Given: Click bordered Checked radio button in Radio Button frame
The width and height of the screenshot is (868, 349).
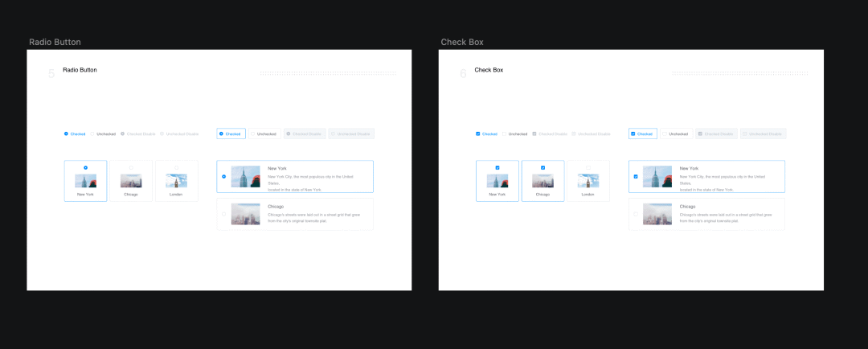Looking at the screenshot, I should [x=231, y=133].
